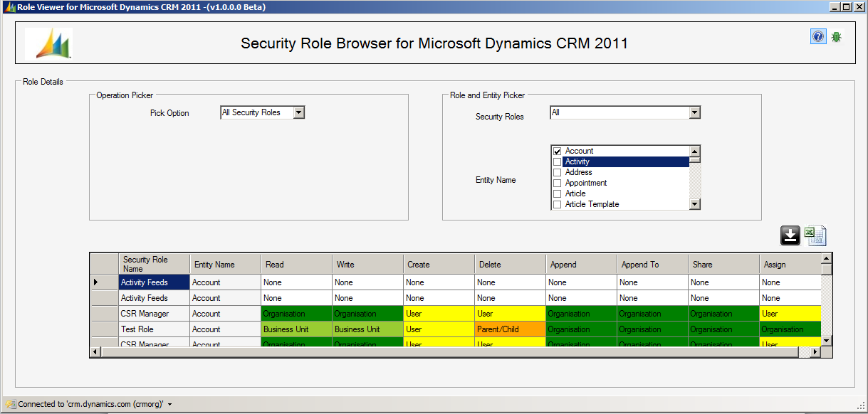Click the Append column header
Viewport: 868px width, 414px height.
(581, 264)
